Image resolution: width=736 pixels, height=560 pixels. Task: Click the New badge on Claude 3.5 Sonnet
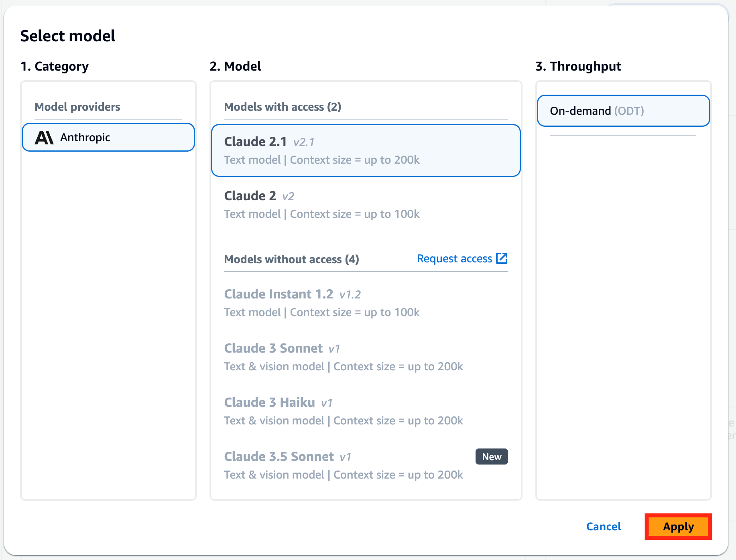tap(492, 457)
